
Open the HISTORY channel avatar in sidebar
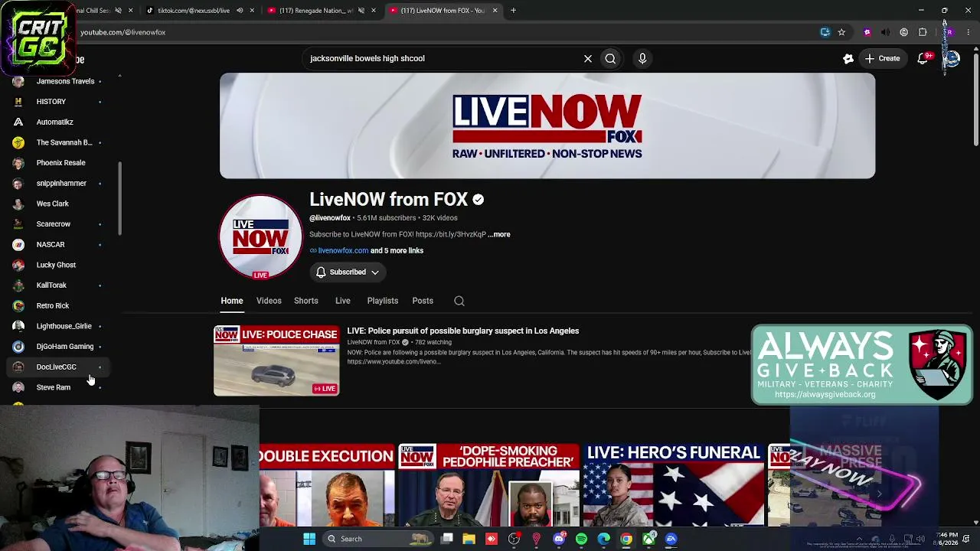click(x=18, y=102)
